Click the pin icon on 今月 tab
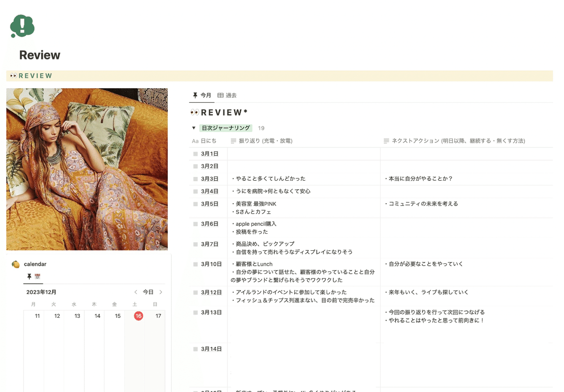564x392 pixels. point(195,95)
